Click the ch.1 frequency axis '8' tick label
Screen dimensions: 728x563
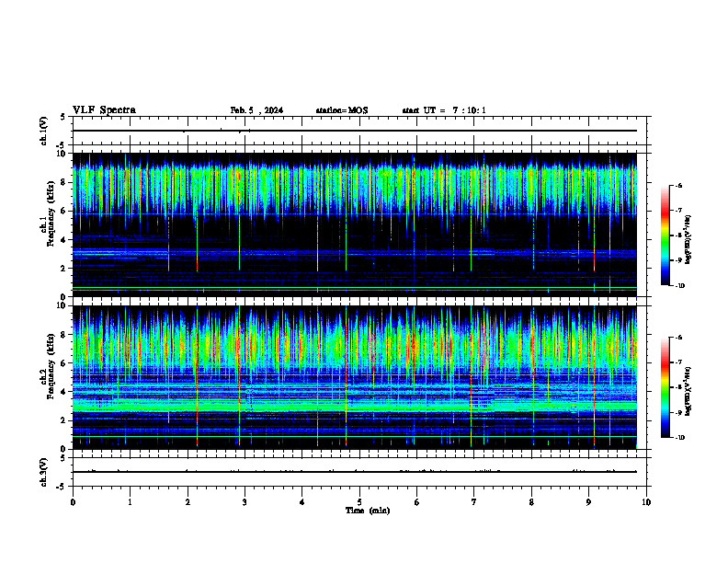pyautogui.click(x=63, y=182)
